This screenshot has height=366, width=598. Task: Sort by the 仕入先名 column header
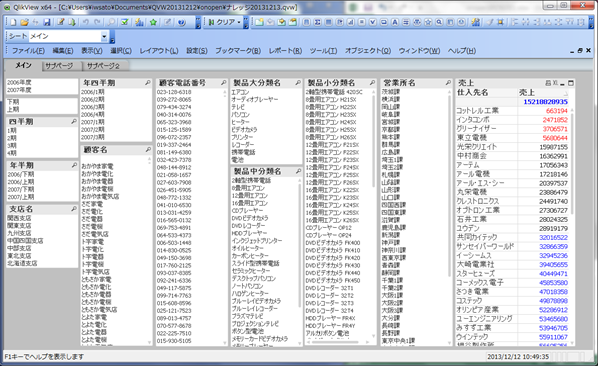(487, 93)
